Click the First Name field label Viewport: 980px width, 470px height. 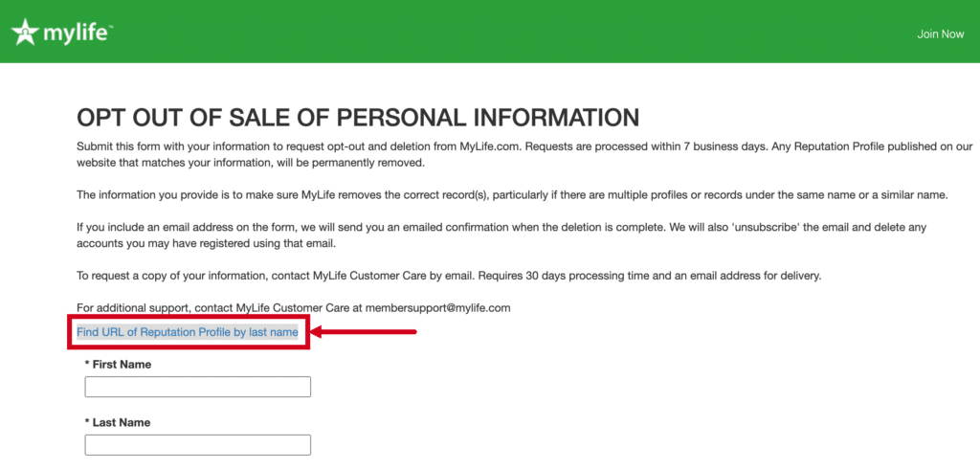(118, 365)
